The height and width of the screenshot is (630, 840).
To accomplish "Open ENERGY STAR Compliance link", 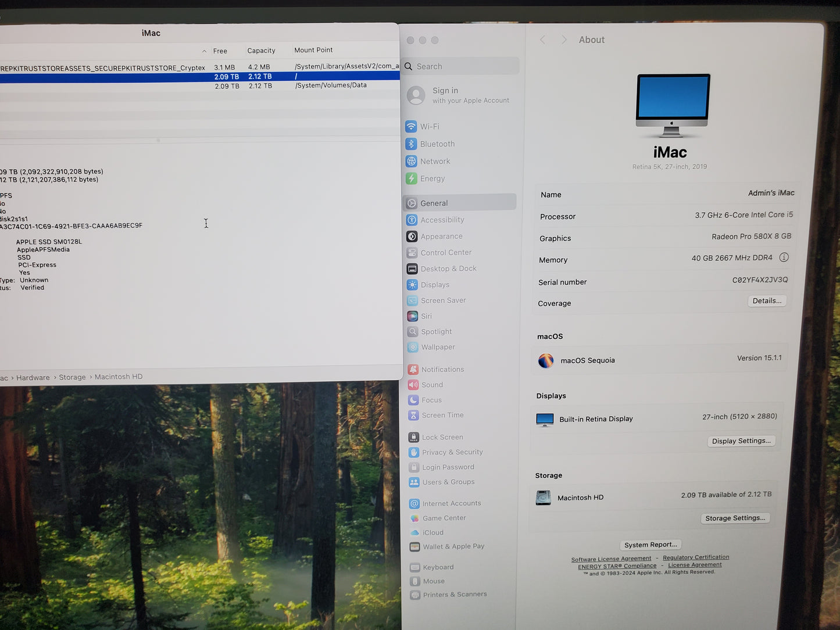I will 617,566.
